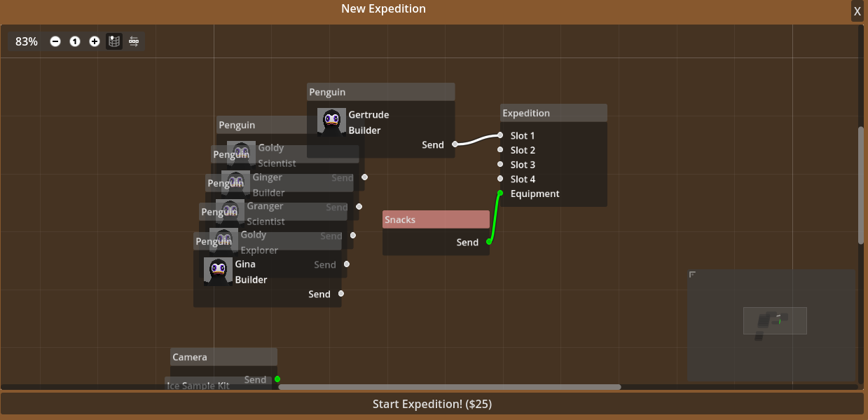Click Gertrude's Builder role text
The image size is (868, 420).
[364, 130]
